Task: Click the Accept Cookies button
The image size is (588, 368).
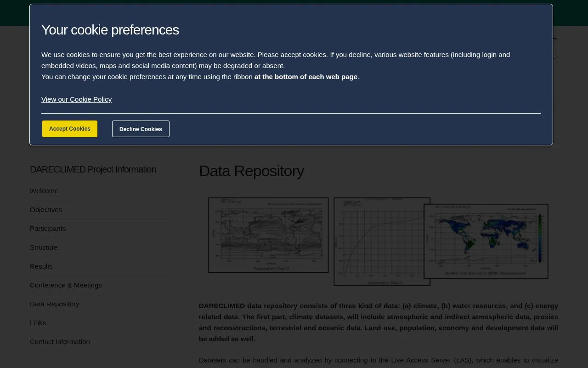Action: (x=70, y=129)
